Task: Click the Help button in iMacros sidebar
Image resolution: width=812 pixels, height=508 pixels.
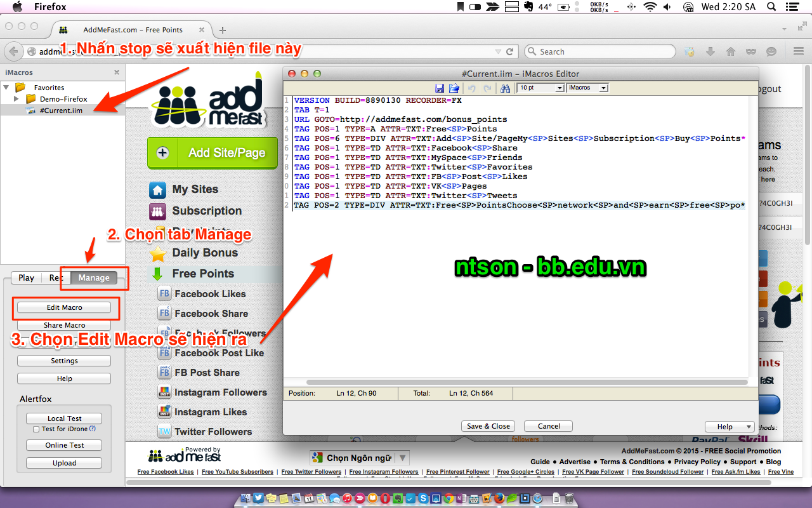Action: pos(64,378)
